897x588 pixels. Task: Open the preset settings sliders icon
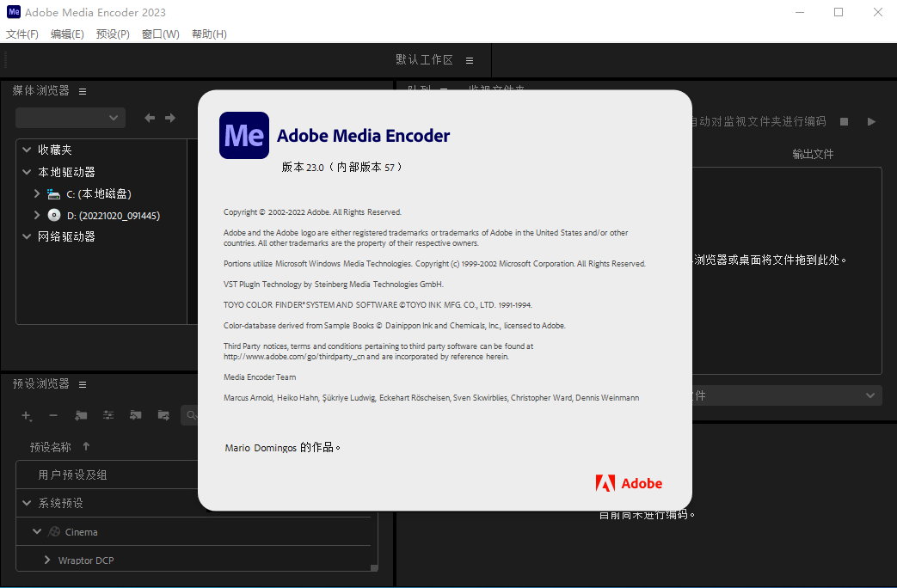(108, 415)
